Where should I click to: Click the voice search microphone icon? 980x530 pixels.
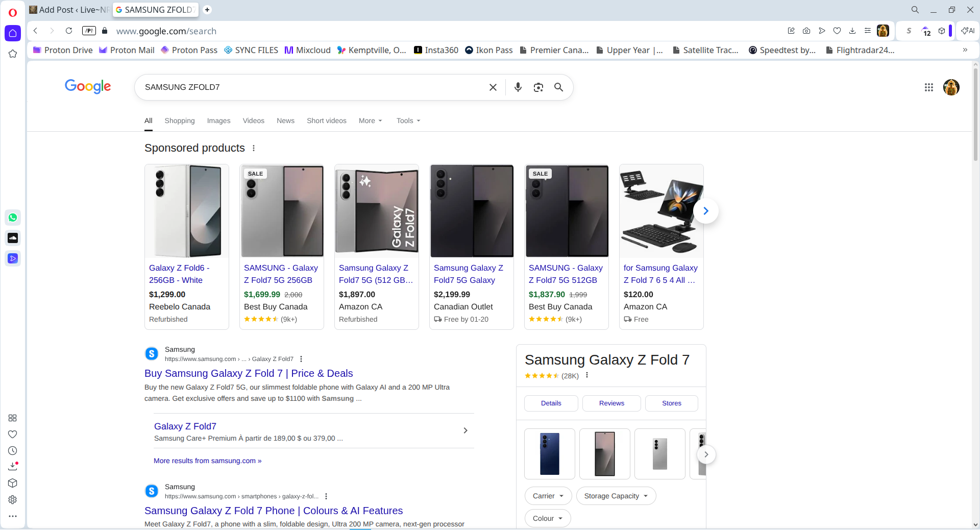click(x=518, y=87)
